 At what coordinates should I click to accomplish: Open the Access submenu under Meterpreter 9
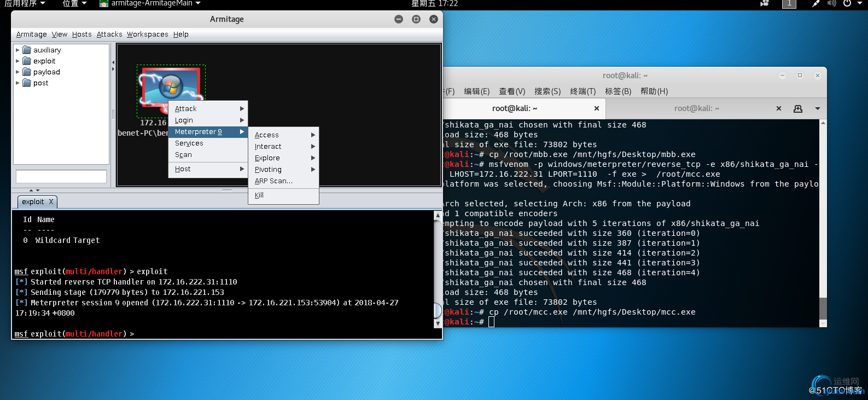284,135
